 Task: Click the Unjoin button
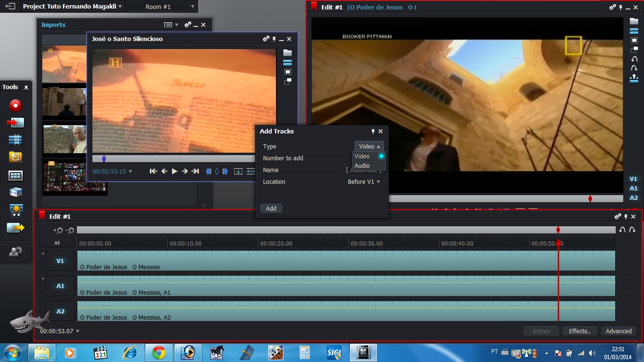(x=541, y=331)
